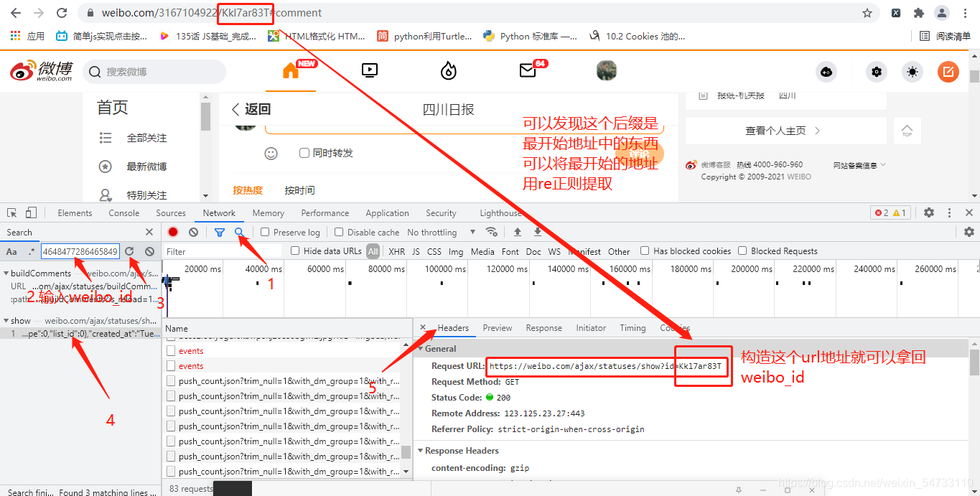The height and width of the screenshot is (496, 980).
Task: Toggle device toolbar icon in DevTools
Action: click(31, 213)
